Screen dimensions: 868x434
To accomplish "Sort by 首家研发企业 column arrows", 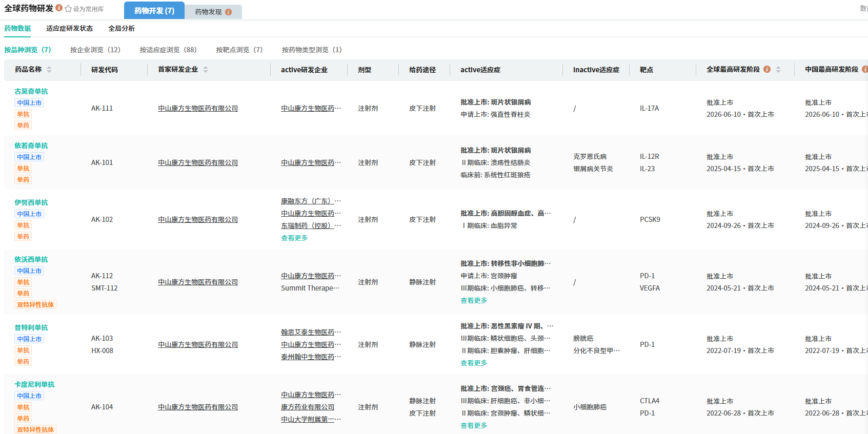I will [x=206, y=69].
